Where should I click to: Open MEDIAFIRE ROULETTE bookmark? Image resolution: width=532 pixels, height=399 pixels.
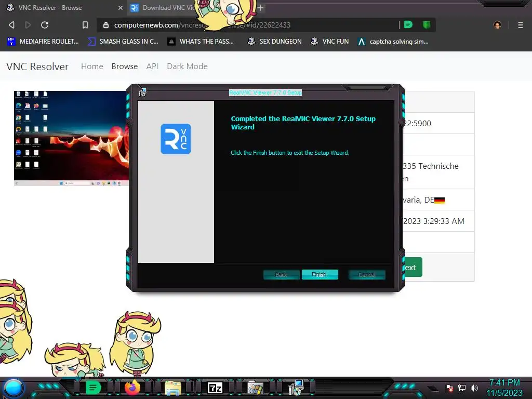point(43,42)
